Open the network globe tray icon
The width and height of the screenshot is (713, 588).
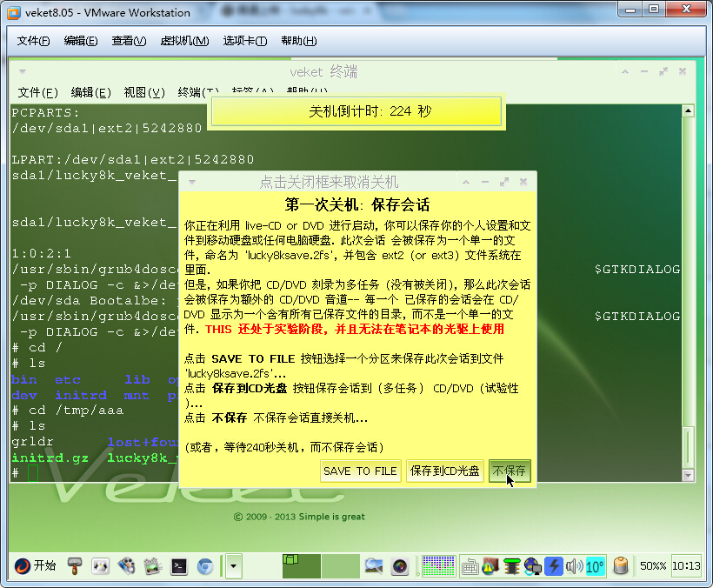(x=532, y=566)
